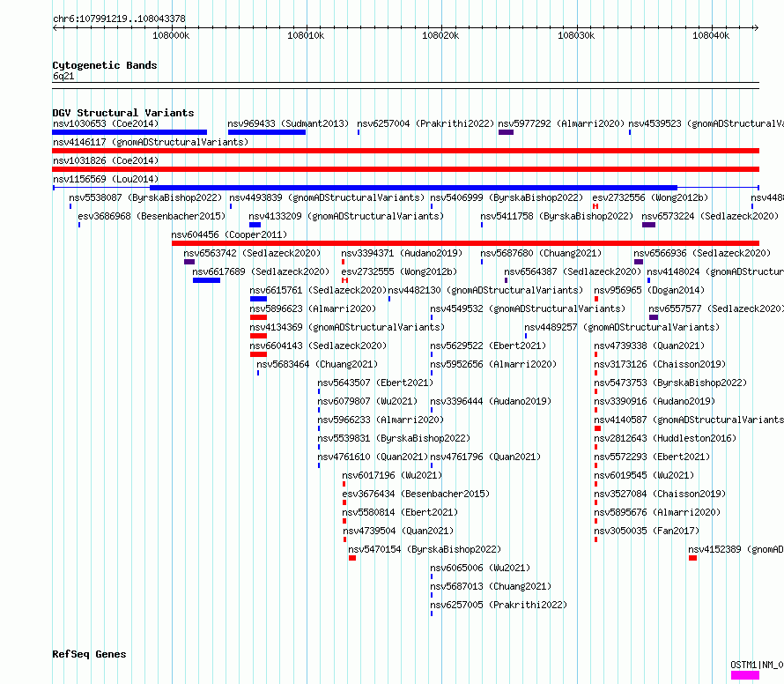Image resolution: width=784 pixels, height=684 pixels.
Task: Open variant nsv6617689 (Sedlazeck2020)
Action: (x=261, y=271)
